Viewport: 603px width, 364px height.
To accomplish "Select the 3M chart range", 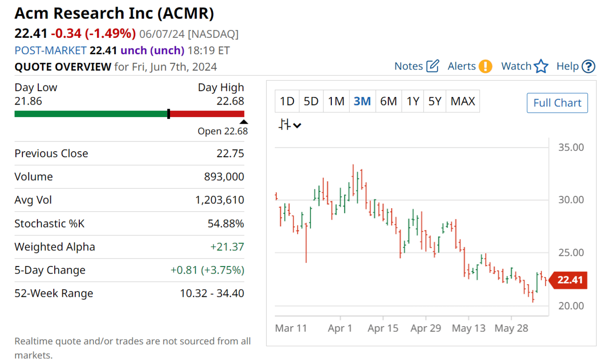I will click(362, 101).
